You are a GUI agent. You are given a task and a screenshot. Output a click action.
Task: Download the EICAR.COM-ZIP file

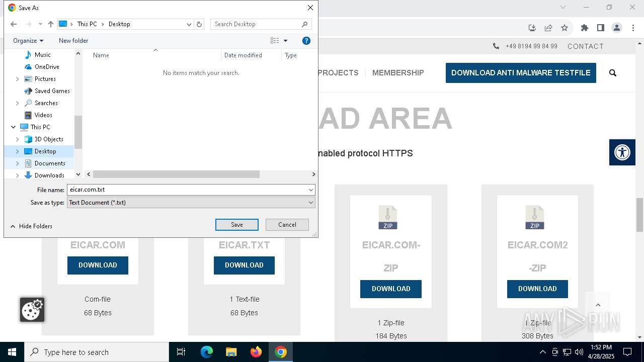pos(391,289)
